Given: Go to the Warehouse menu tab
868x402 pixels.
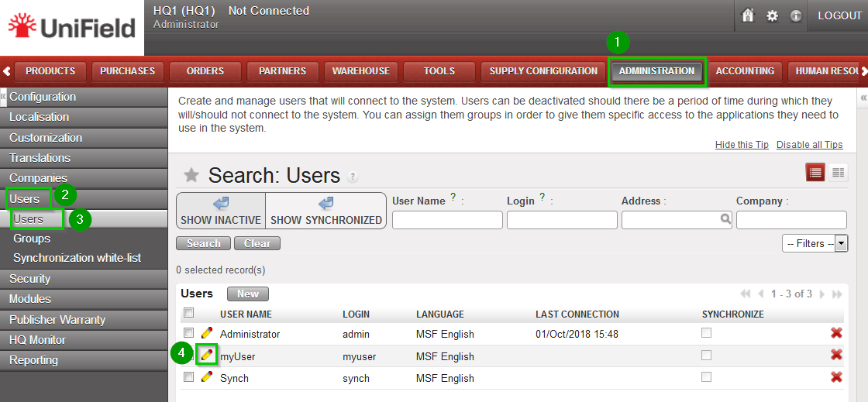Looking at the screenshot, I should tap(361, 71).
